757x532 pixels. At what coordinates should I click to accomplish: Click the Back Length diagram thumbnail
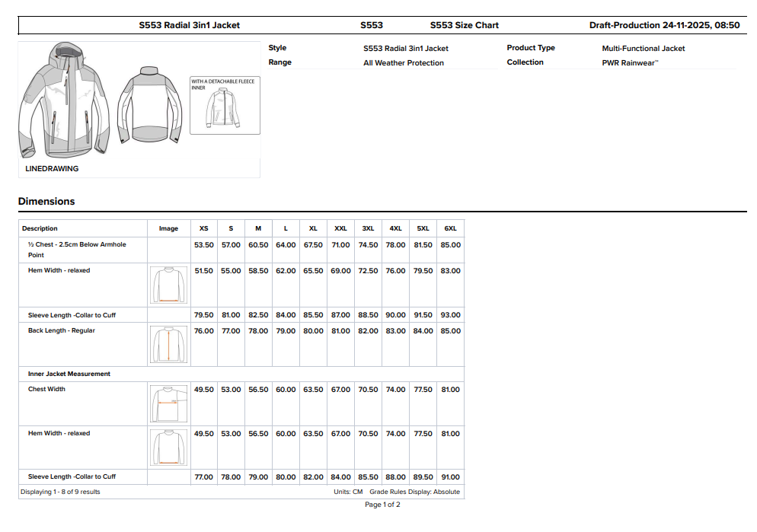tap(168, 345)
